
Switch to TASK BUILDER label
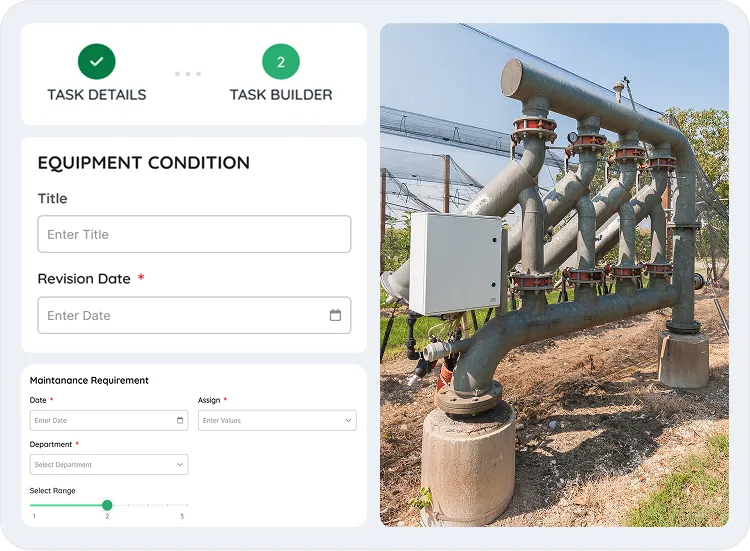[281, 95]
